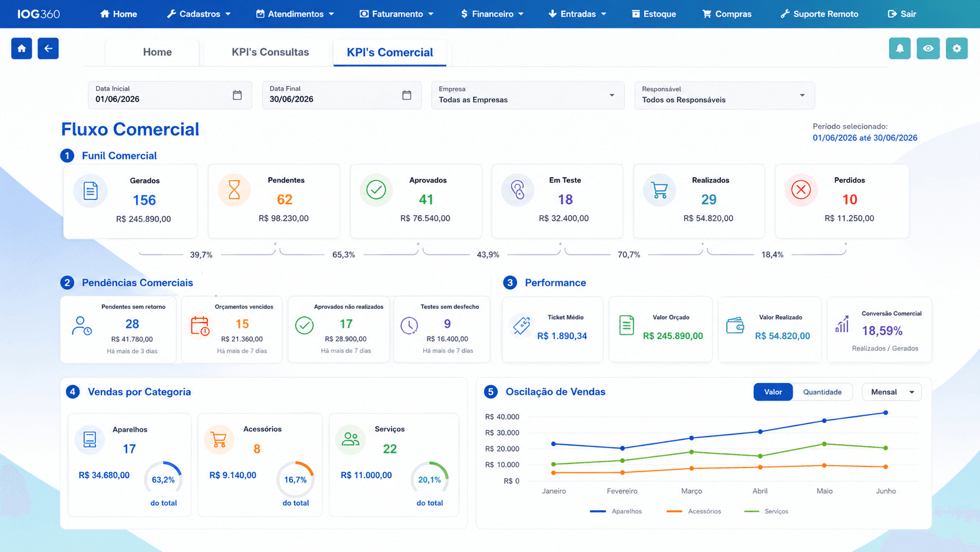The width and height of the screenshot is (980, 552).
Task: Click the Perdidos red X icon
Action: click(801, 190)
